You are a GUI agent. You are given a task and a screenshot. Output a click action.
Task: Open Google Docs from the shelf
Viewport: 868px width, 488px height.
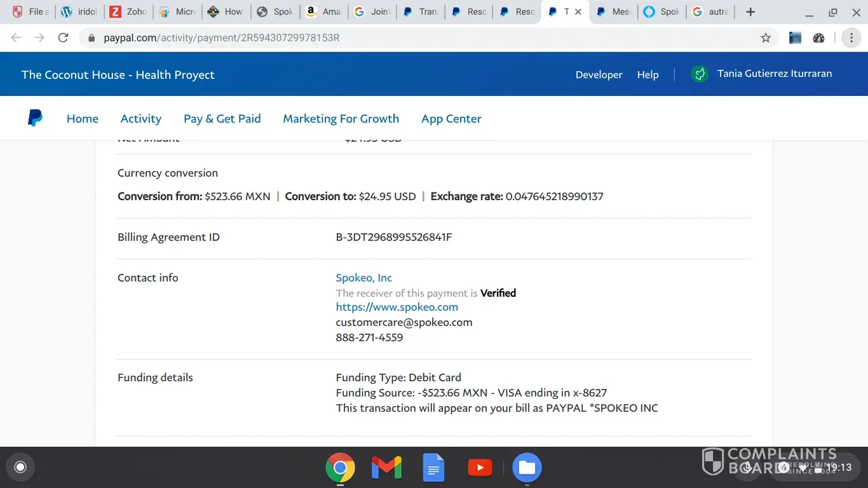(433, 468)
